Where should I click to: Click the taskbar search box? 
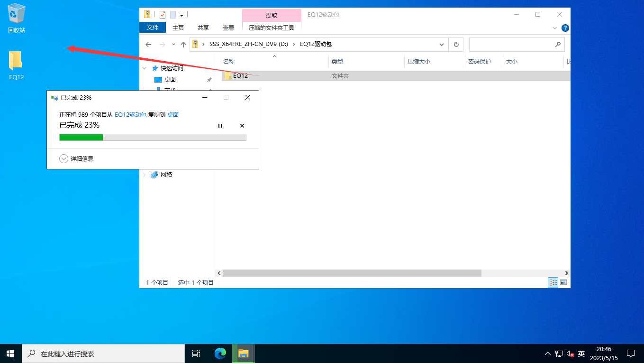(104, 354)
